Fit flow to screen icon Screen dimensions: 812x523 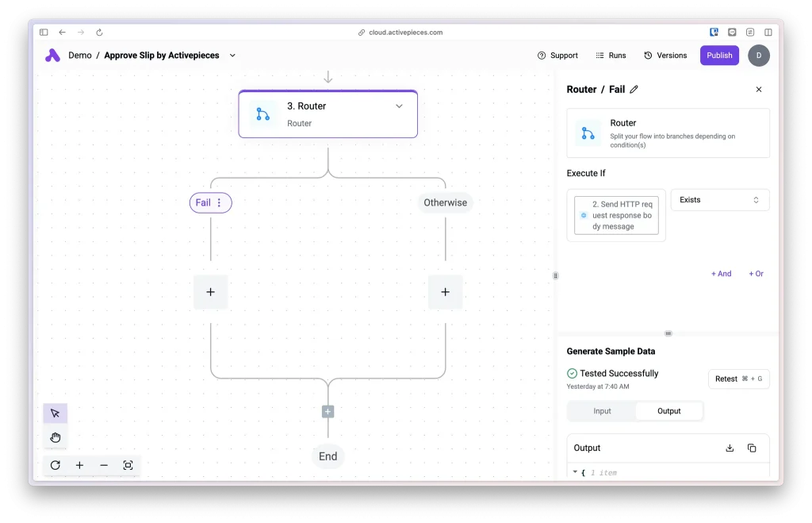click(x=128, y=465)
